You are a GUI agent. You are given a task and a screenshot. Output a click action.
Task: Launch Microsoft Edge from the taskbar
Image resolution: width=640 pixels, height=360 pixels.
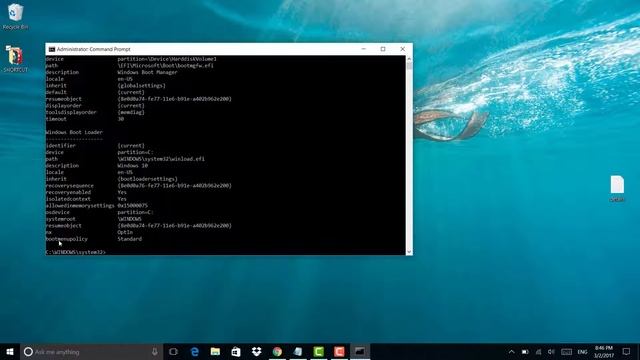coord(195,351)
